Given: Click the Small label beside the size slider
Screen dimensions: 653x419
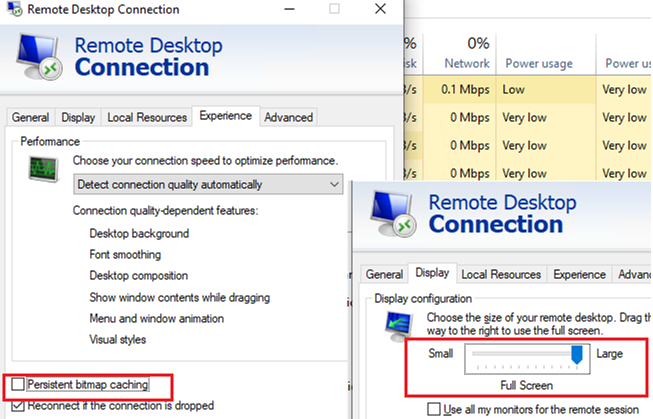Looking at the screenshot, I should coord(441,354).
